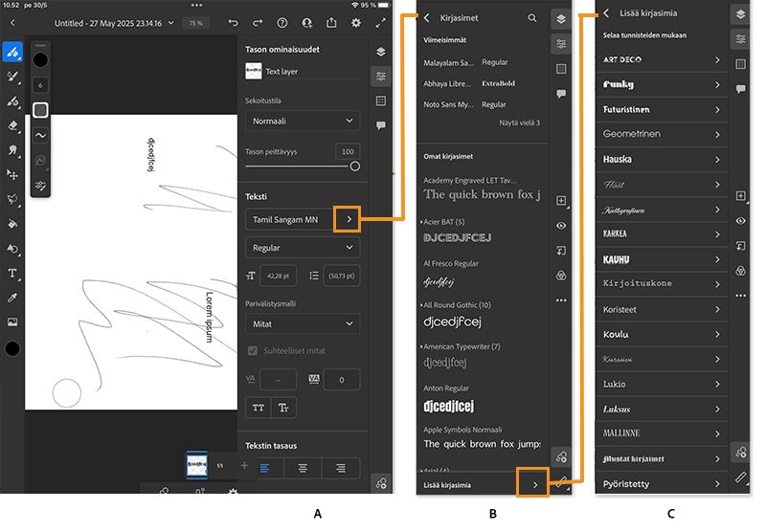
Task: Toggle layer visibility eye in panel C
Action: tap(740, 221)
